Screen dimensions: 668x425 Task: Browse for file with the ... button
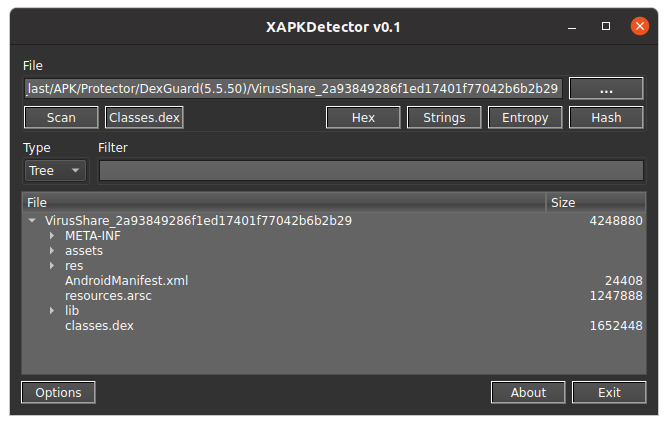606,89
